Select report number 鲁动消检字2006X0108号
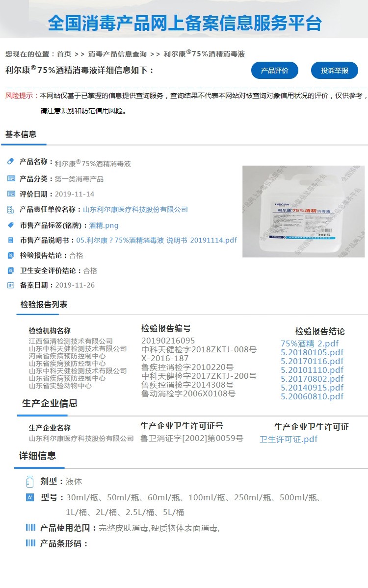The image size is (368, 588). [188, 394]
